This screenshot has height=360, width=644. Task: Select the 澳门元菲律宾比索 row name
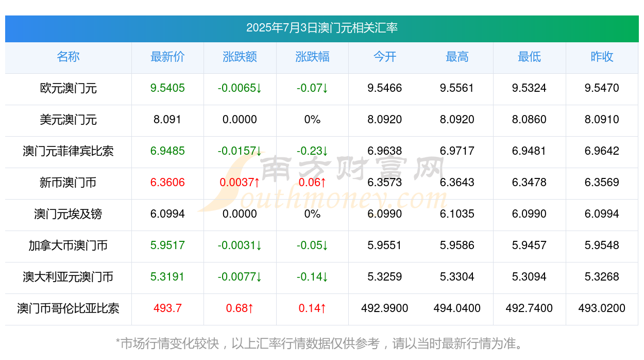click(68, 151)
